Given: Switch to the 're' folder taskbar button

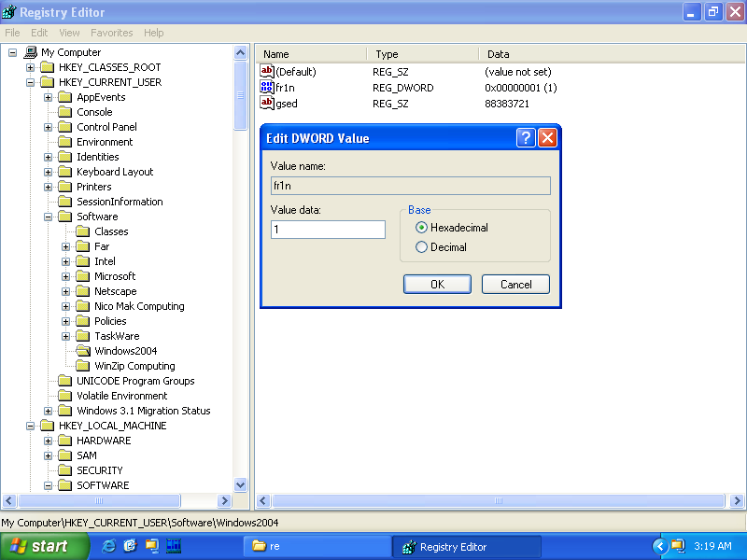Looking at the screenshot, I should (317, 546).
